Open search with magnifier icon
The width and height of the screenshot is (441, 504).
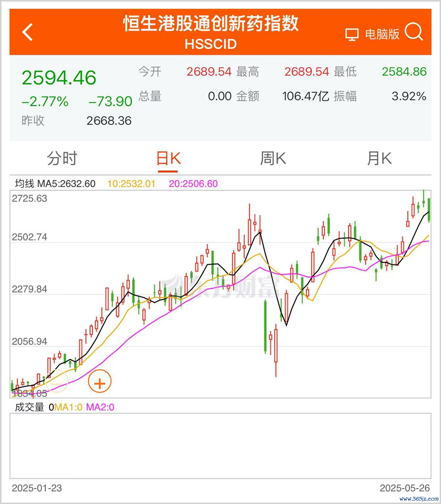[414, 32]
